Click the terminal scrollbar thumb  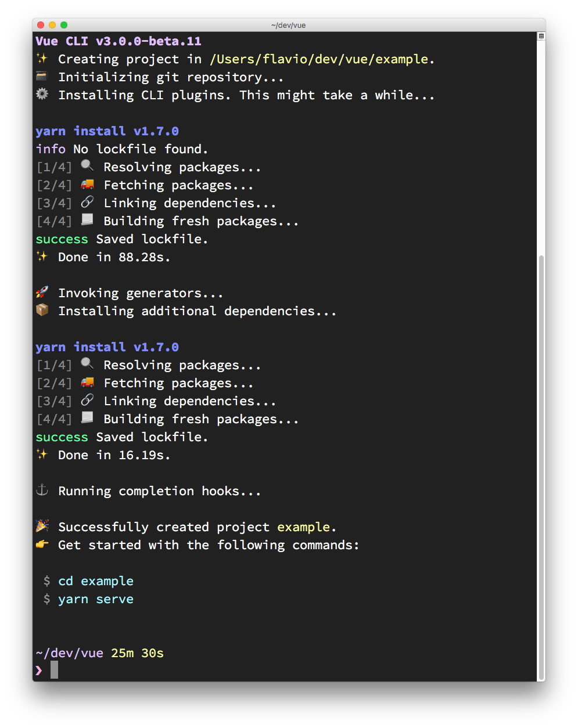541,464
